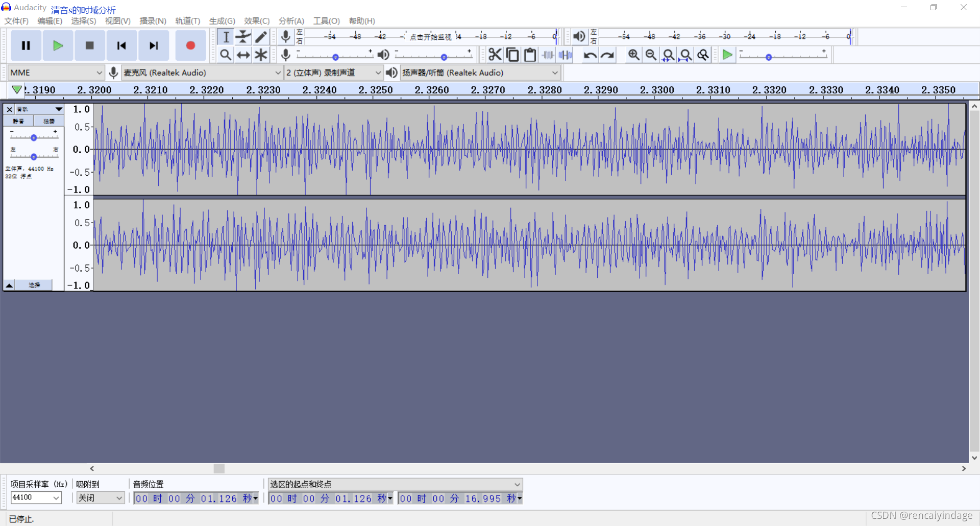Open the 帮助(H) menu
980x526 pixels.
[x=362, y=21]
